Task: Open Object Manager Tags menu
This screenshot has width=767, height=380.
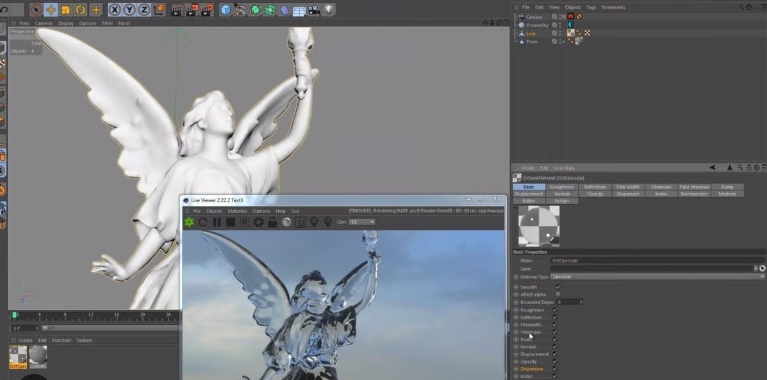Action: [x=591, y=7]
